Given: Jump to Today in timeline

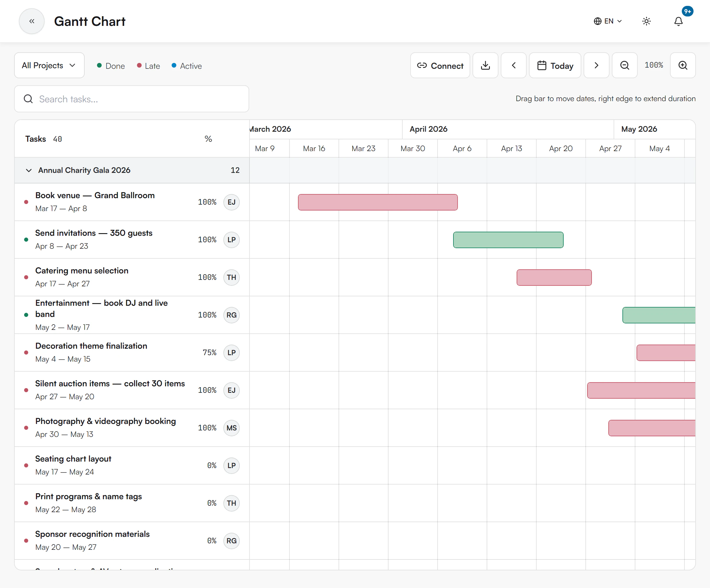Looking at the screenshot, I should click(555, 65).
